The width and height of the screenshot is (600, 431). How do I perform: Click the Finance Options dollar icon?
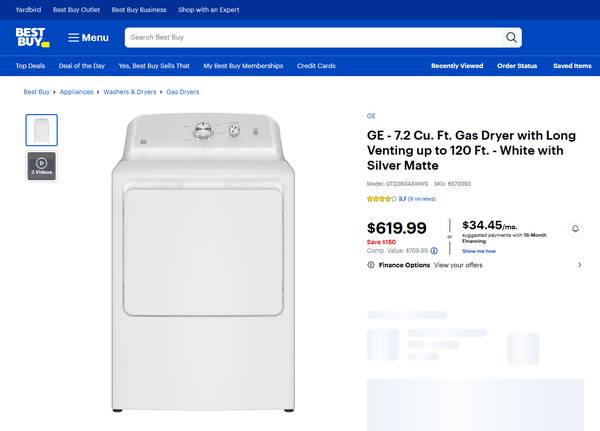(371, 265)
